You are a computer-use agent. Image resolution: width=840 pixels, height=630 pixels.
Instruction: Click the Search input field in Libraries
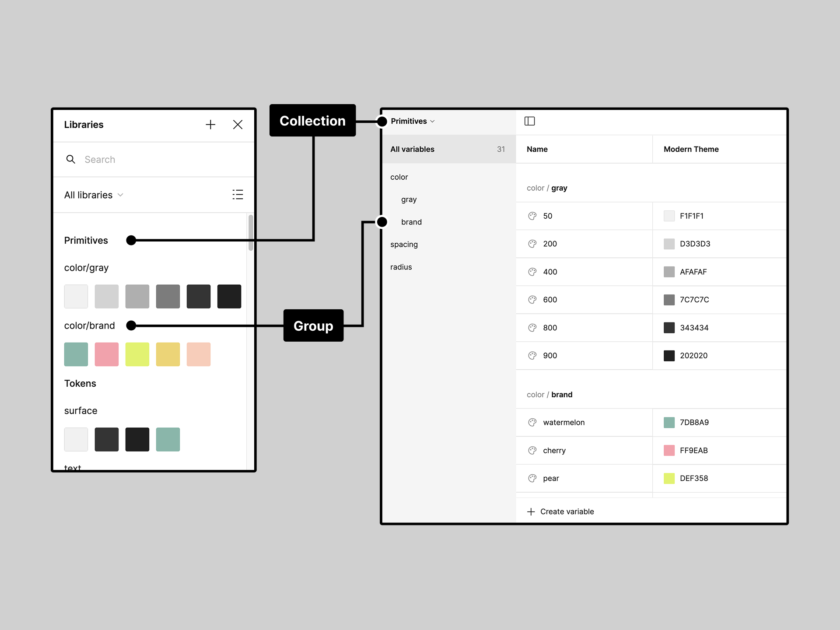click(x=154, y=158)
